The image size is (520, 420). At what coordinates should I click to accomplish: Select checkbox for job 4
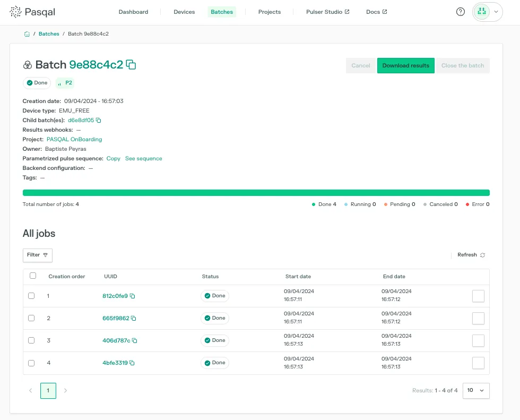[x=31, y=363]
